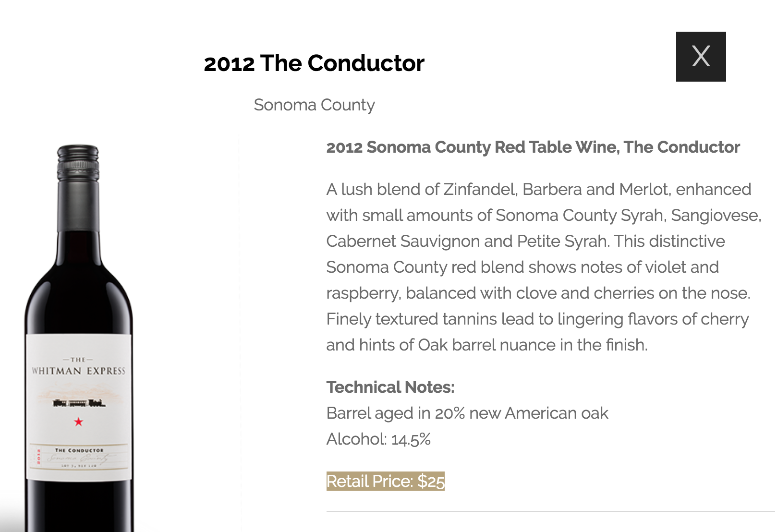Viewport: 777px width, 532px height.
Task: Click the bold Red Table Wine heading
Action: pyautogui.click(x=533, y=147)
